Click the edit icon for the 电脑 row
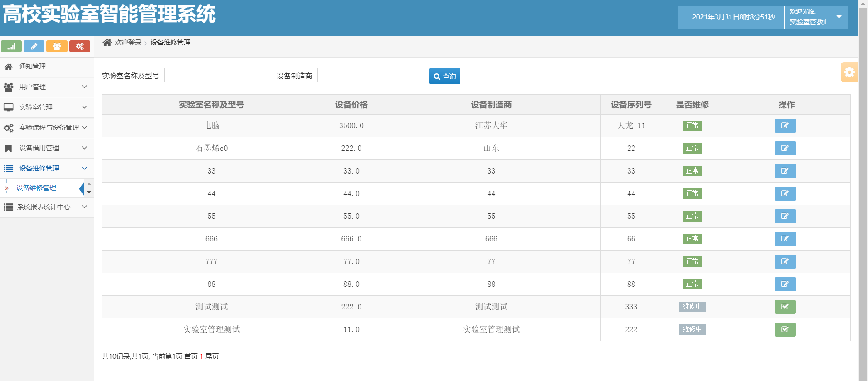 pyautogui.click(x=785, y=125)
